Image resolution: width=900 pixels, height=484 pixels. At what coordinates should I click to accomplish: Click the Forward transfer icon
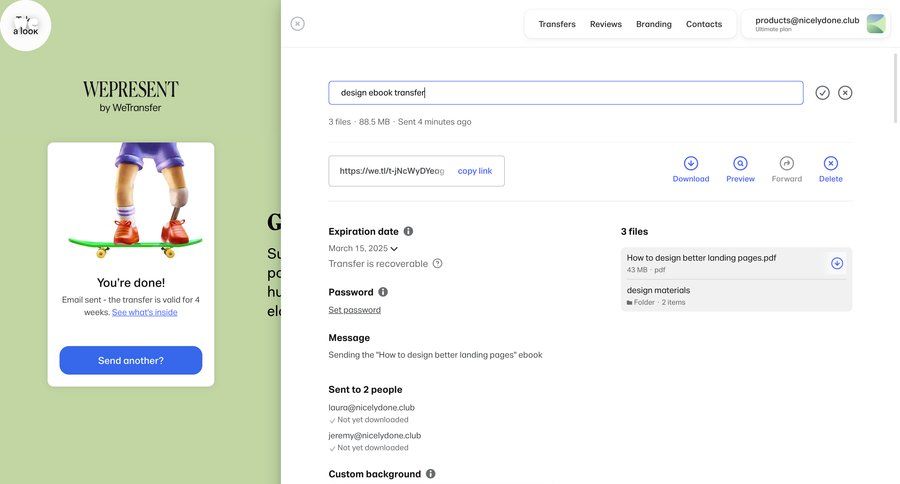[787, 163]
